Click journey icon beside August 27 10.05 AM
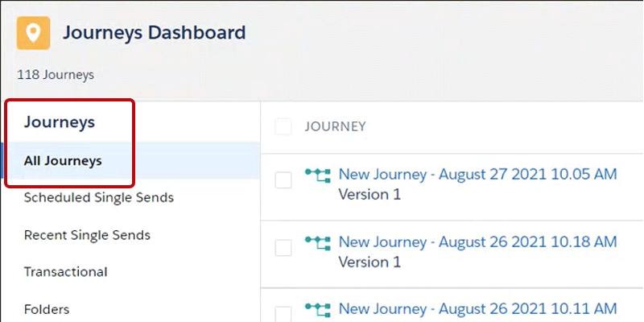644x322 pixels. pos(318,174)
